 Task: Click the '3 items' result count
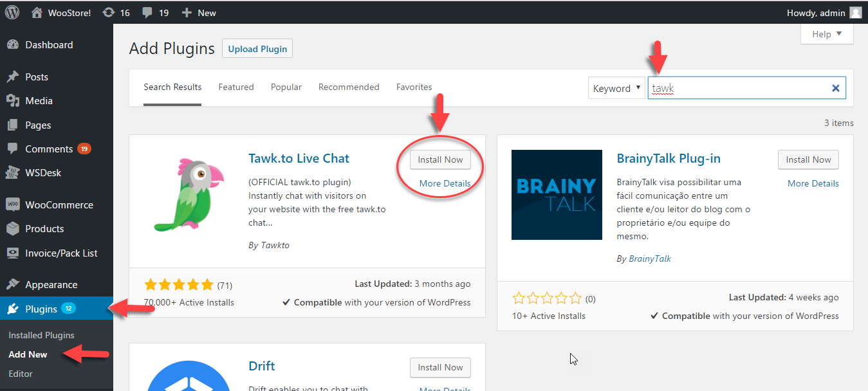pyautogui.click(x=839, y=123)
